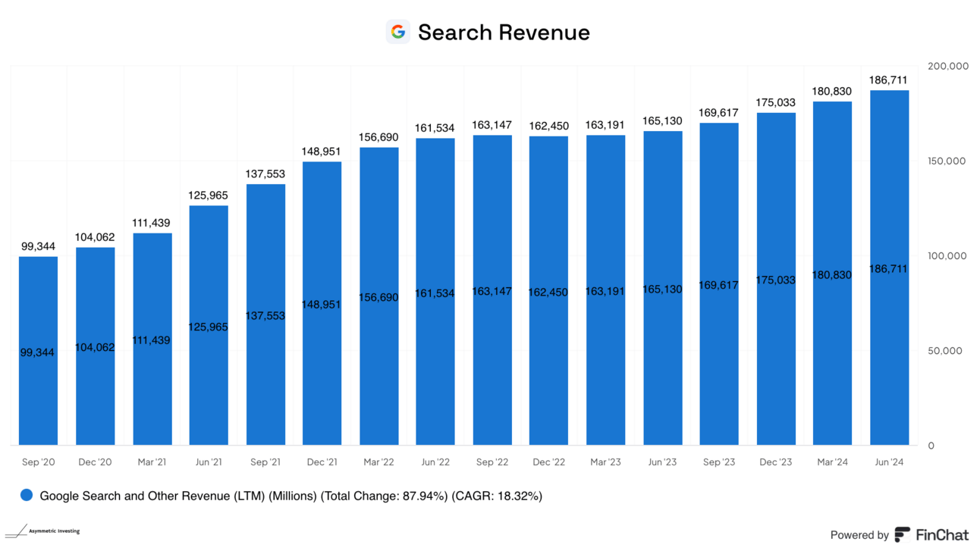Click the 186,711 value above the Jun '24 bar

pos(889,80)
